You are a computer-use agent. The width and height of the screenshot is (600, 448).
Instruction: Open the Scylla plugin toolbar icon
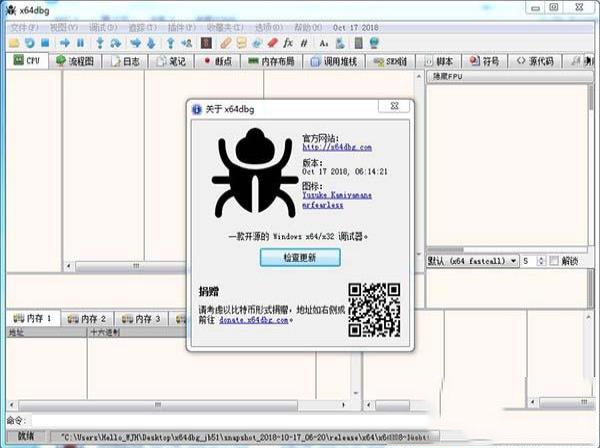206,43
